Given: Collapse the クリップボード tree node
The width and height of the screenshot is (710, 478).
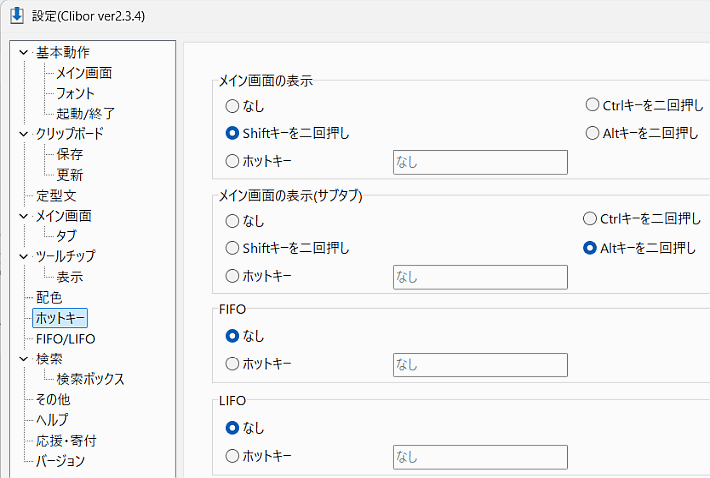Looking at the screenshot, I should pyautogui.click(x=25, y=134).
